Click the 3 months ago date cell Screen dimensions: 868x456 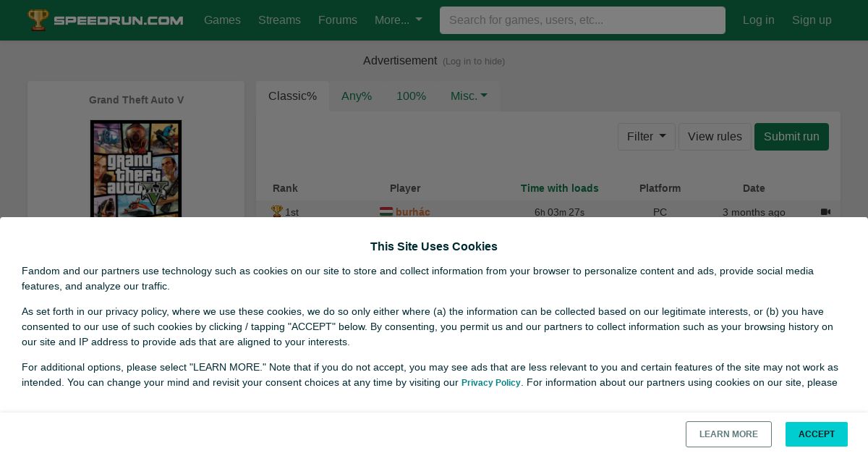(x=754, y=212)
